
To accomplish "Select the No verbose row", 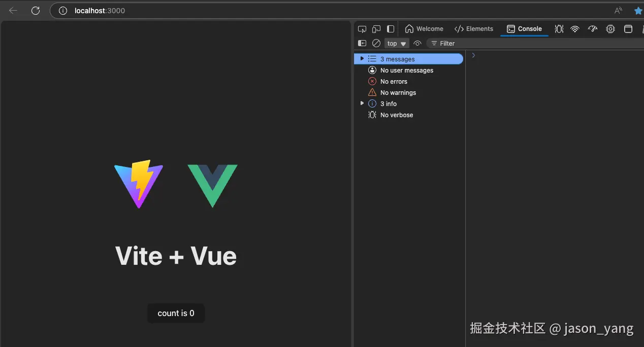I will click(x=409, y=115).
